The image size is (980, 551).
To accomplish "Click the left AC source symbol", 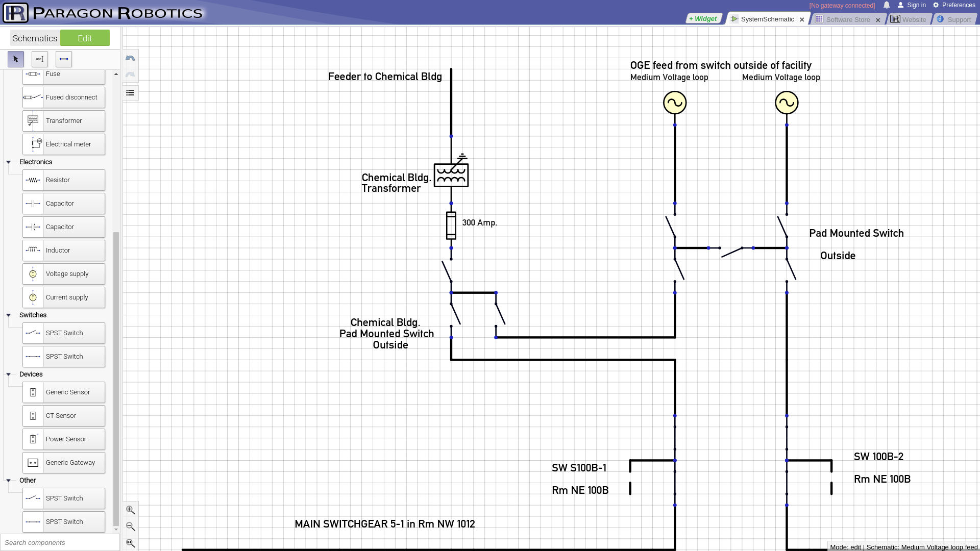I will [675, 103].
